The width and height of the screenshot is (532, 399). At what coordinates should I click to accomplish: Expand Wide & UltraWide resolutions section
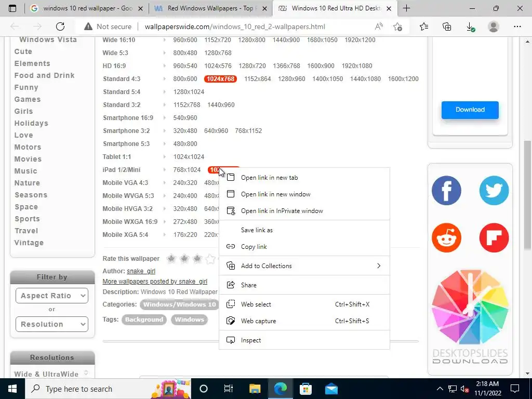[86, 373]
